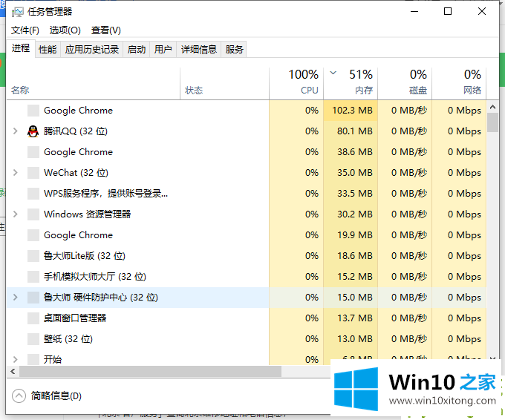This screenshot has height=420, width=505.
Task: Click the Task Manager title bar icon
Action: coord(17,12)
